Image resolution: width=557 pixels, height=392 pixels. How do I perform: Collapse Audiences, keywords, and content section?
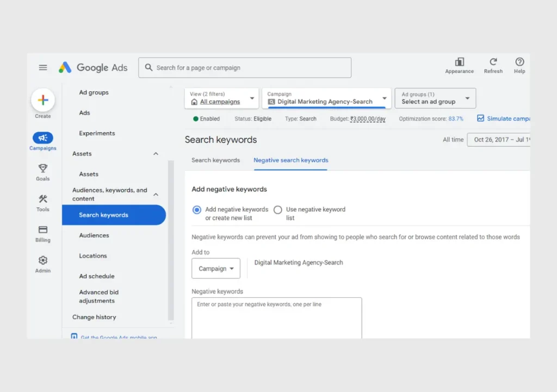coord(156,195)
